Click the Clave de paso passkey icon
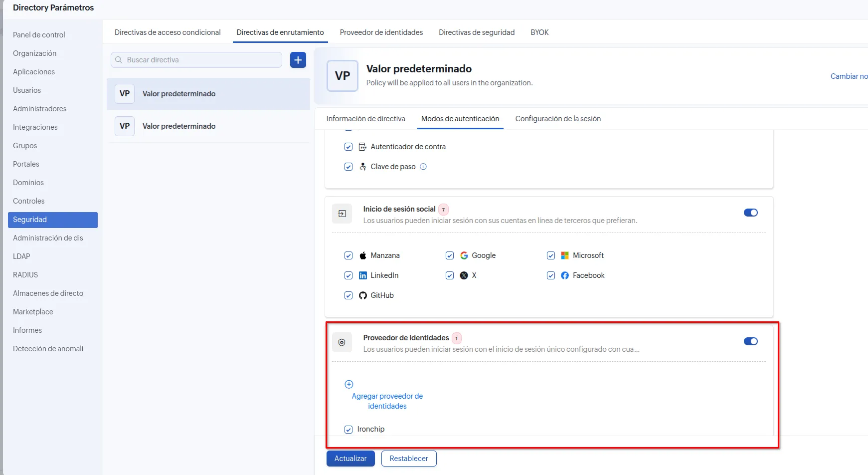This screenshot has height=475, width=868. [363, 167]
